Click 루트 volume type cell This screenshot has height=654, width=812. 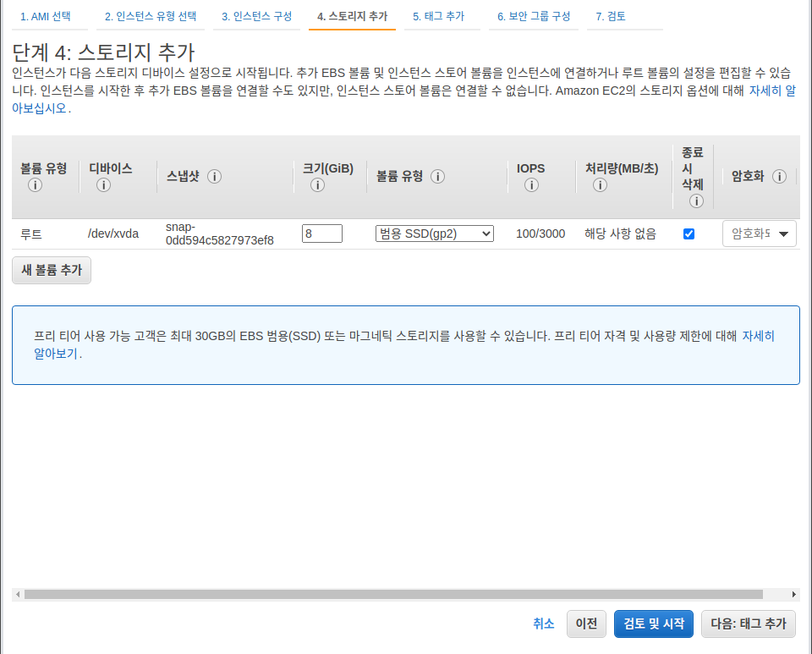pos(31,234)
